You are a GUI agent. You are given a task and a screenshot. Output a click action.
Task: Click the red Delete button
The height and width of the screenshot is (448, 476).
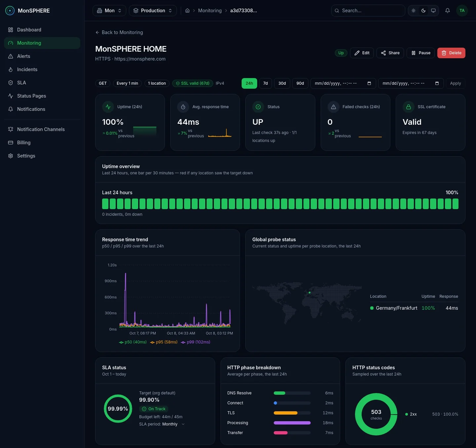pyautogui.click(x=451, y=53)
